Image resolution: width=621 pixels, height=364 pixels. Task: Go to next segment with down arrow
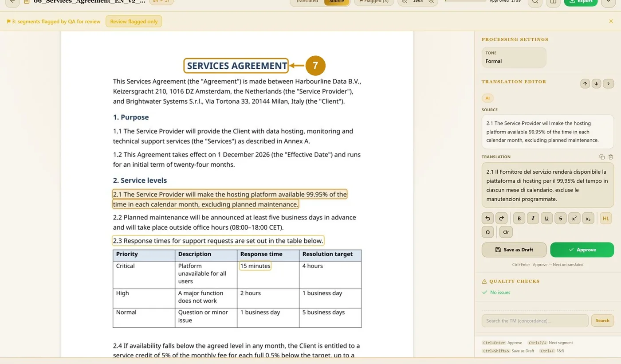click(596, 83)
